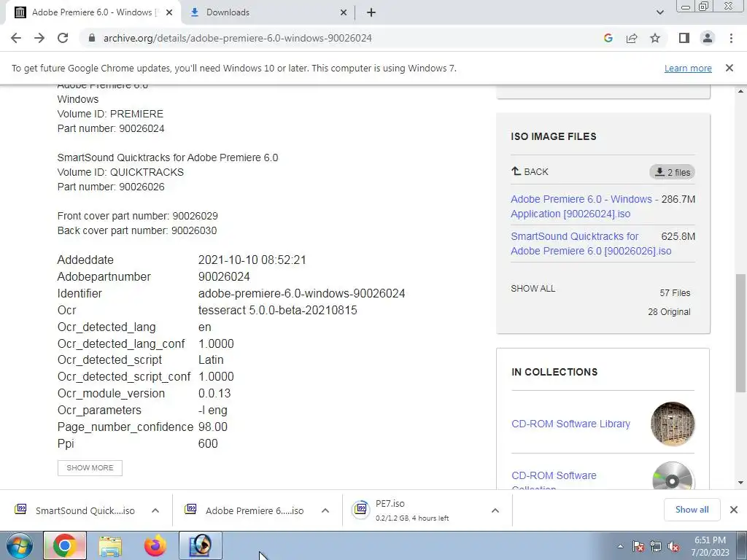Open CD-ROM Software Library collection link
Image resolution: width=747 pixels, height=560 pixels.
pos(570,424)
